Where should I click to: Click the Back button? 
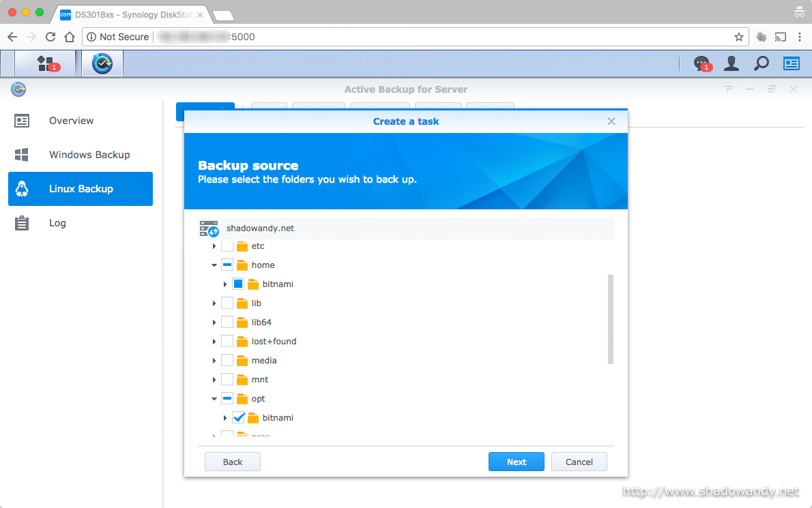(x=233, y=462)
